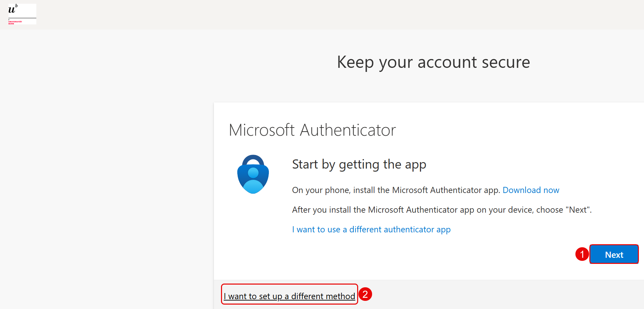
Task: Choose 'I want to use a different authenticator app'
Action: [371, 230]
